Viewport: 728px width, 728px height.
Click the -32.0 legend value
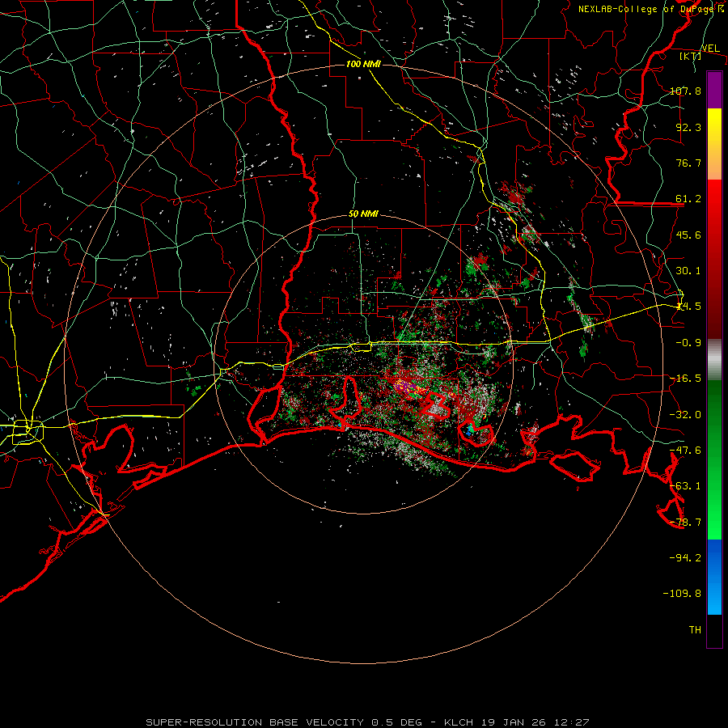tap(685, 415)
